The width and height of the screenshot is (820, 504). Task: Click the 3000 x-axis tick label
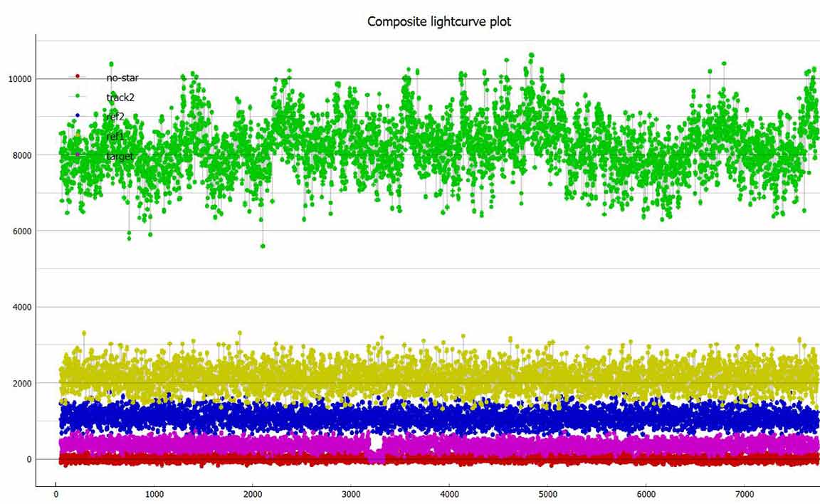coord(351,494)
